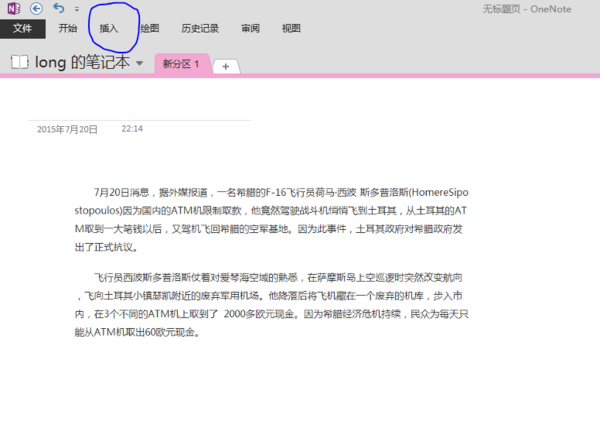Open the 历史记录 ribbon tab
Screen dimensions: 600x421
pos(200,28)
